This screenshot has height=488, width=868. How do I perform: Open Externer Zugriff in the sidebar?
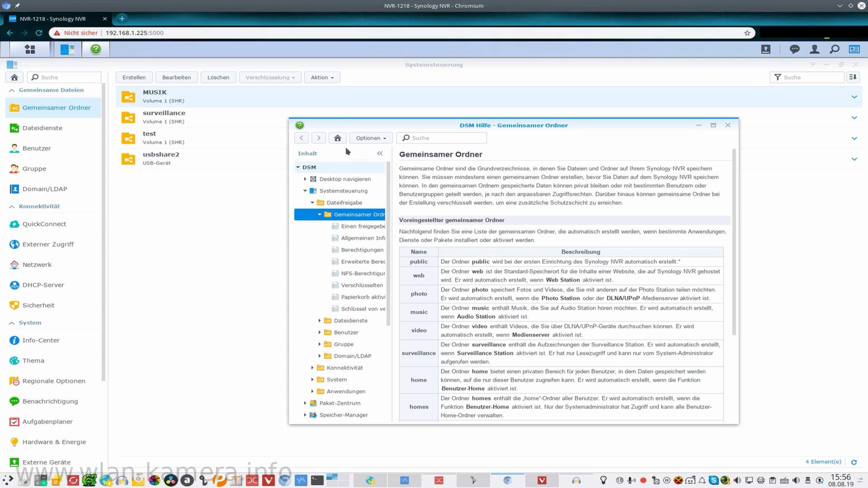point(53,244)
